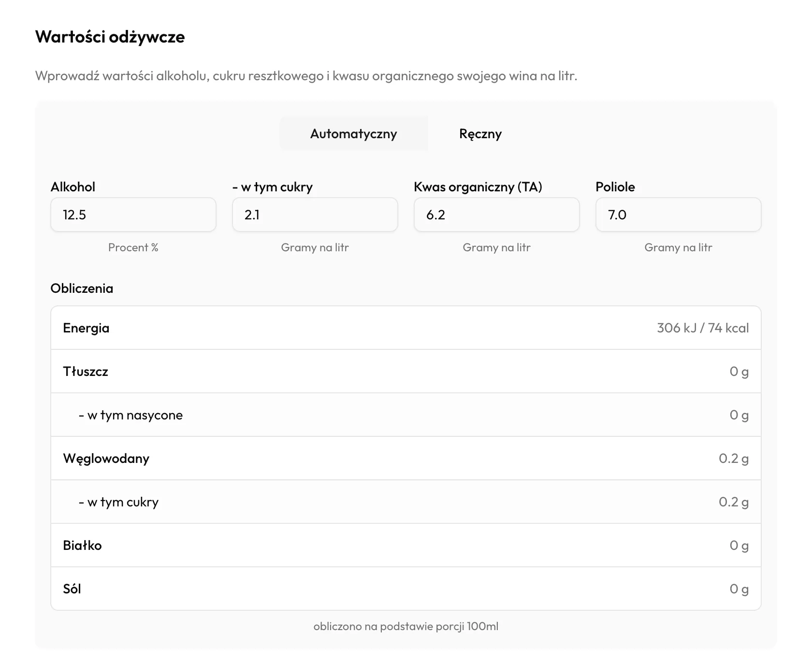This screenshot has width=812, height=662.
Task: Select the Kwas organiczny (TA) input field
Action: pos(497,215)
